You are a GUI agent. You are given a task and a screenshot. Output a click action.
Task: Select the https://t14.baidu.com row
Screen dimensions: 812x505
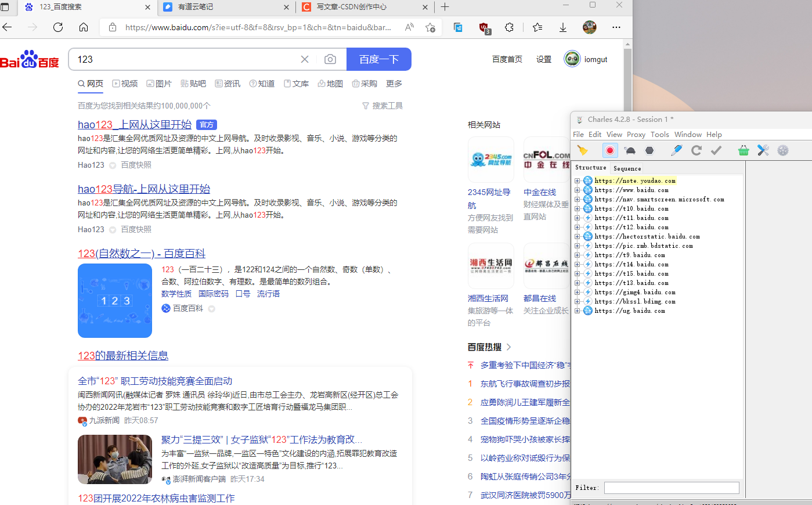coord(631,264)
